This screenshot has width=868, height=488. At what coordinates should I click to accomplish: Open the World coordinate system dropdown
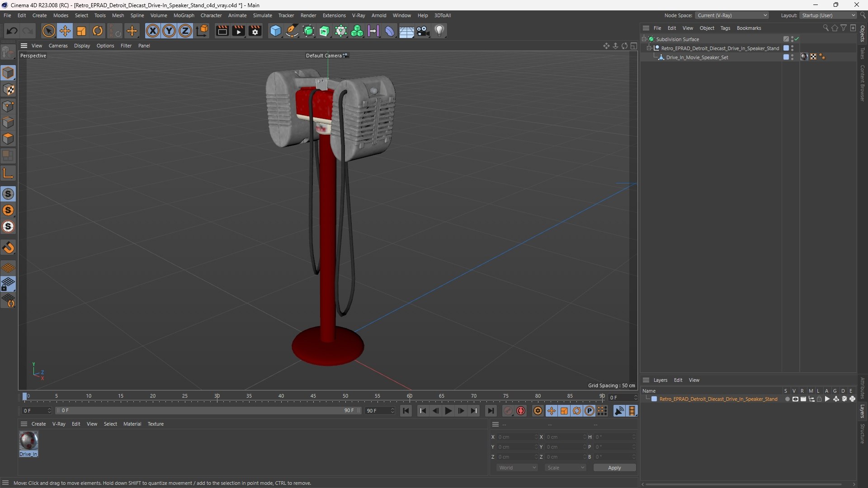click(517, 468)
